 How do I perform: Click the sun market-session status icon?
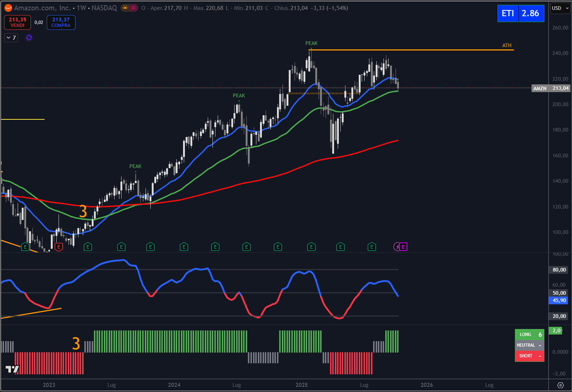click(125, 8)
